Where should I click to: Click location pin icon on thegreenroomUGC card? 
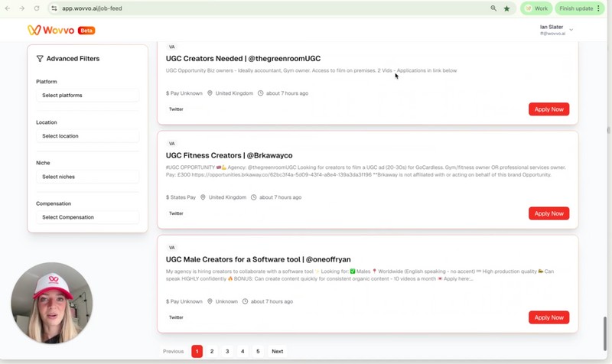pyautogui.click(x=210, y=93)
